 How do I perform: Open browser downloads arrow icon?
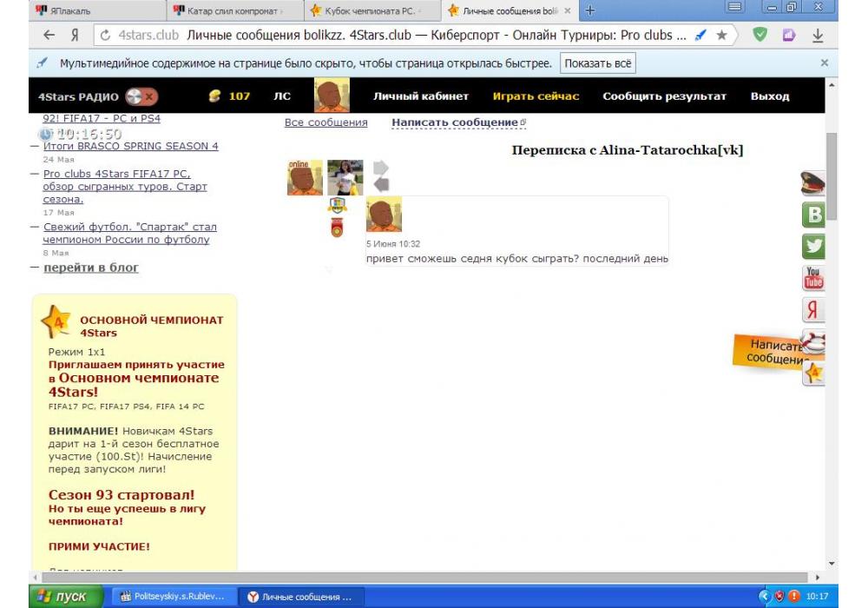(x=818, y=36)
